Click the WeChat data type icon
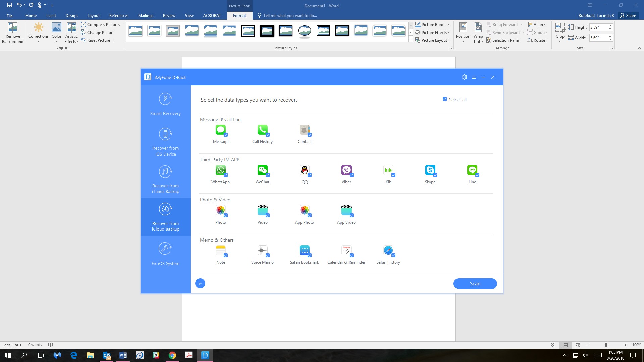Image resolution: width=644 pixels, height=362 pixels. tap(262, 170)
